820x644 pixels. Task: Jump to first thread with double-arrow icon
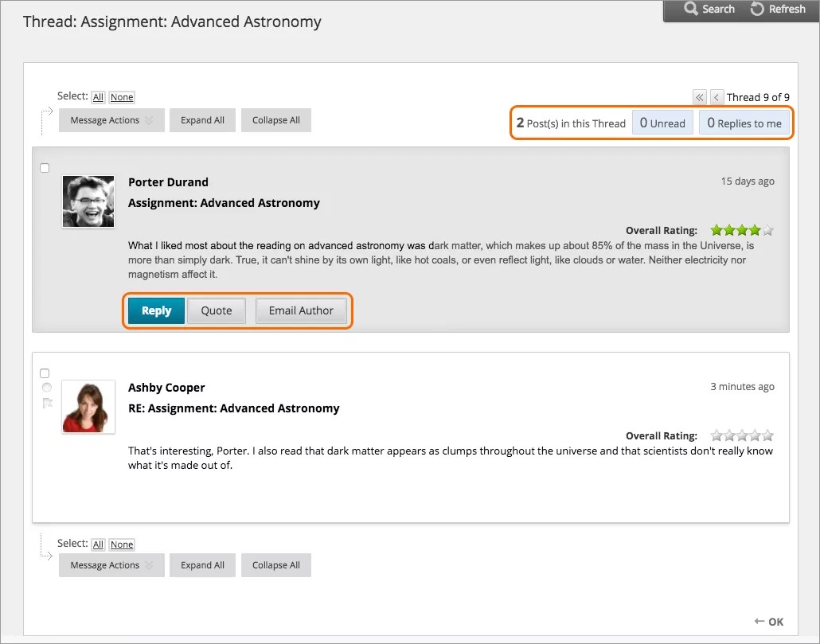[x=700, y=97]
